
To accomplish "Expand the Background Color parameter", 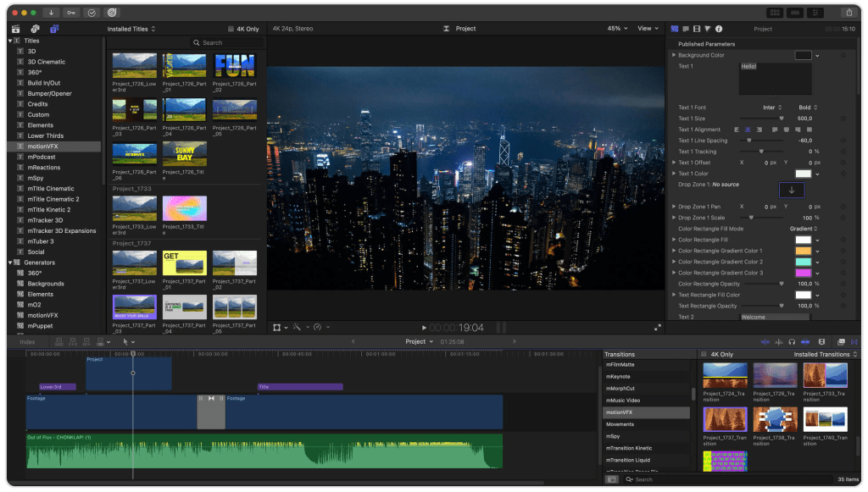I will (674, 54).
